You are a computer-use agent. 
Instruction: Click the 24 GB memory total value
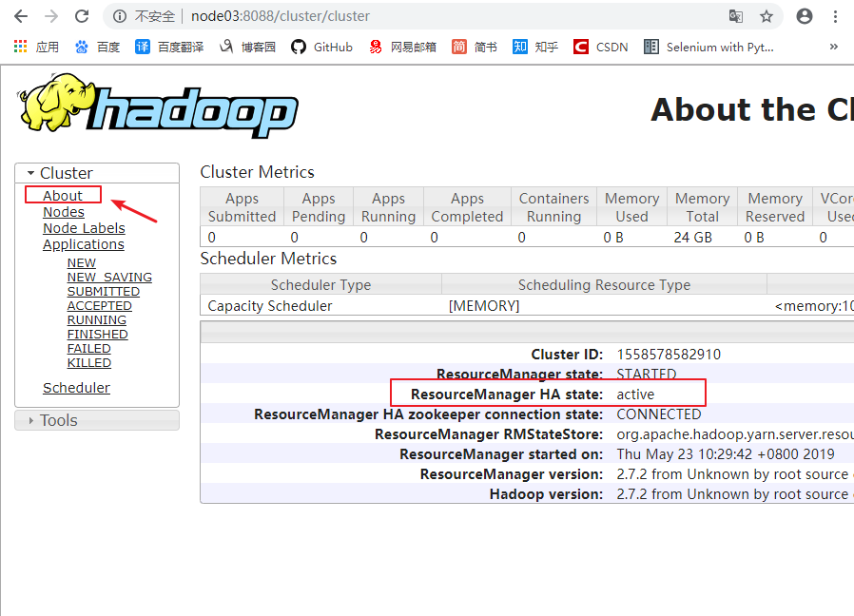point(692,238)
